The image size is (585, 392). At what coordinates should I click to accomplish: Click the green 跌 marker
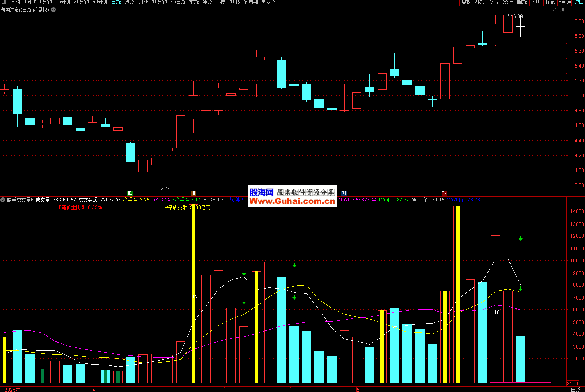pyautogui.click(x=130, y=193)
